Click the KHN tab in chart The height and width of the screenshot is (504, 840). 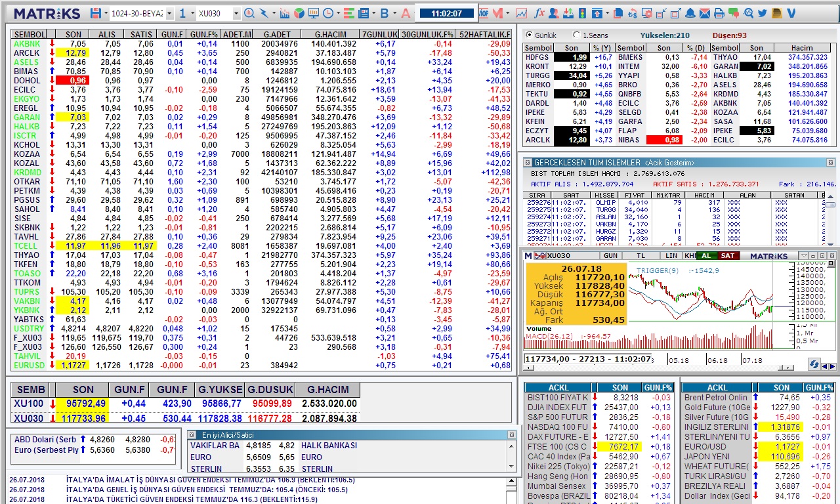(x=690, y=255)
